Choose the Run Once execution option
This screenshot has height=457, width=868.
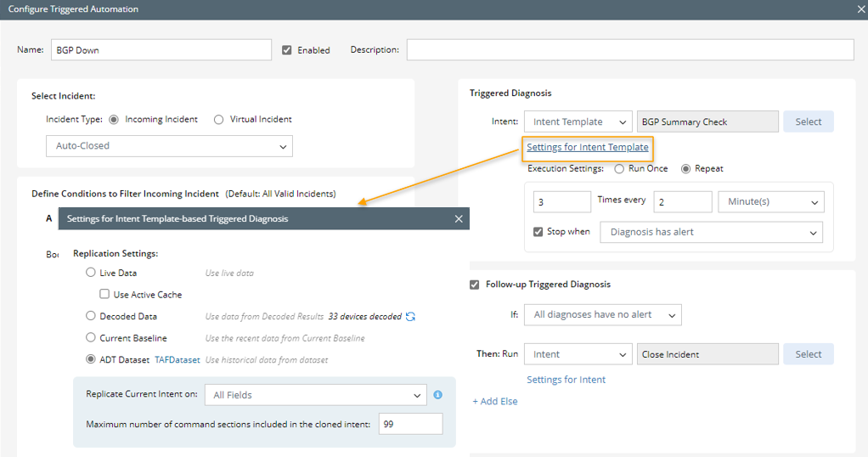620,168
